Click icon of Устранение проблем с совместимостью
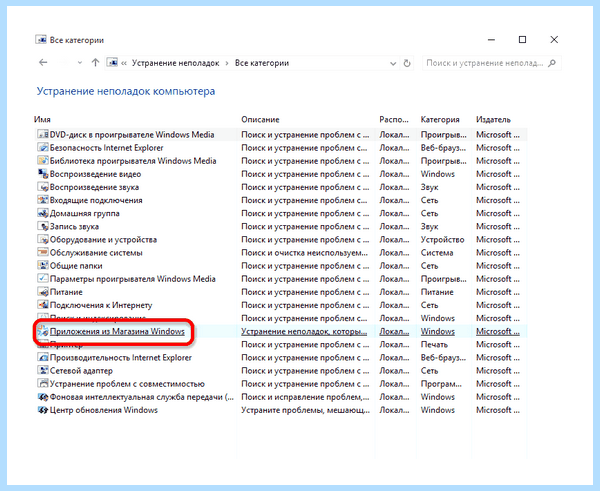600x491 pixels. pyautogui.click(x=43, y=383)
